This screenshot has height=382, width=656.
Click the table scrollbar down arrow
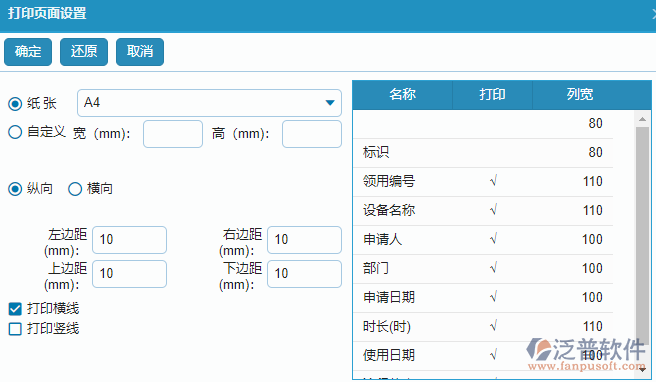(x=643, y=369)
